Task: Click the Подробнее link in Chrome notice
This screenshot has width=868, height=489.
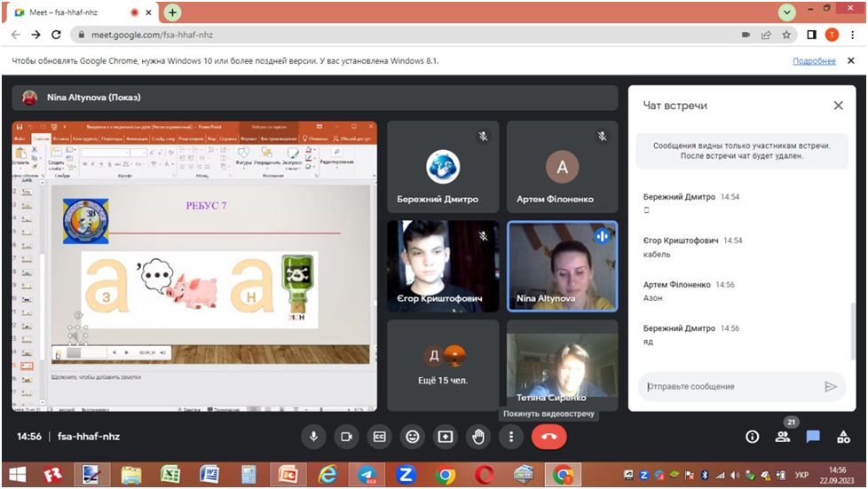Action: click(814, 61)
